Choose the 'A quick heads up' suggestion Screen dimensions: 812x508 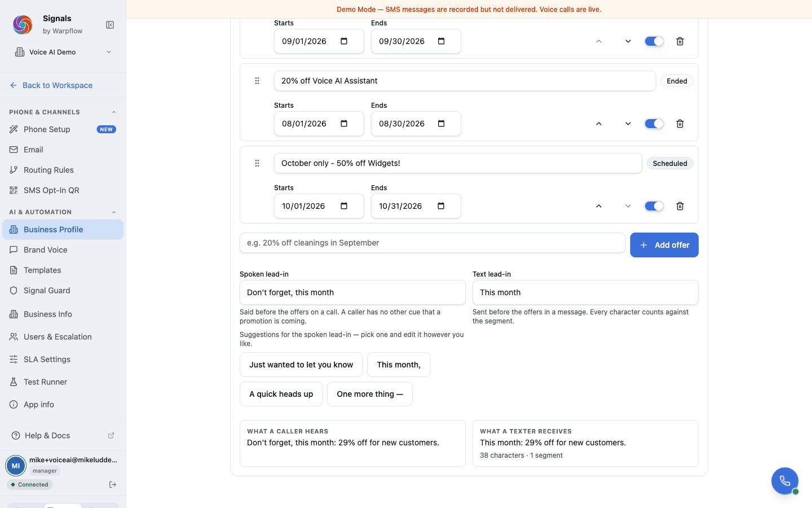click(x=281, y=394)
